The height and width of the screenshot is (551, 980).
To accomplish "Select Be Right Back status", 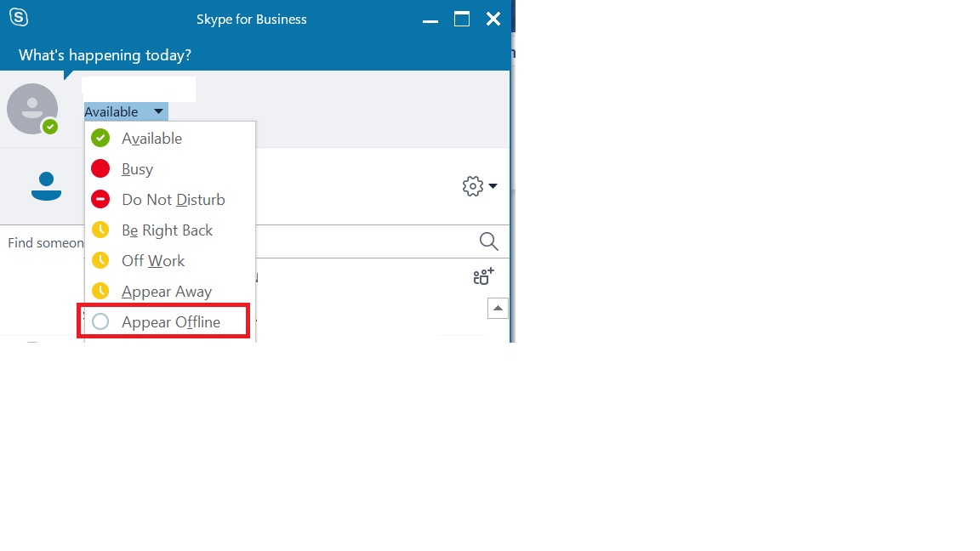I will click(x=167, y=230).
